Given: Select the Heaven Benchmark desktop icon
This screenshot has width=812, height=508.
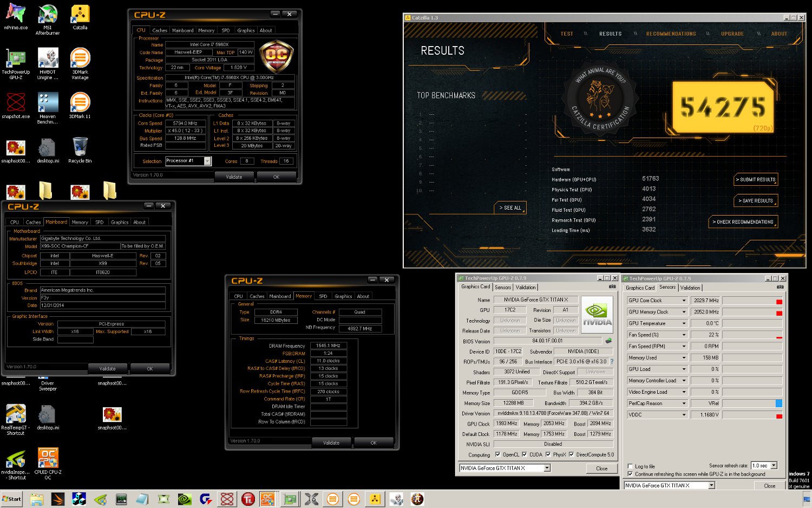Looking at the screenshot, I should pyautogui.click(x=48, y=108).
